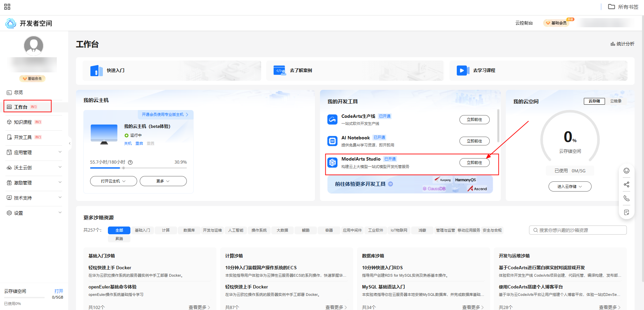Image resolution: width=644 pixels, height=310 pixels.
Task: Click the 统计分析 chart icon
Action: [x=613, y=44]
